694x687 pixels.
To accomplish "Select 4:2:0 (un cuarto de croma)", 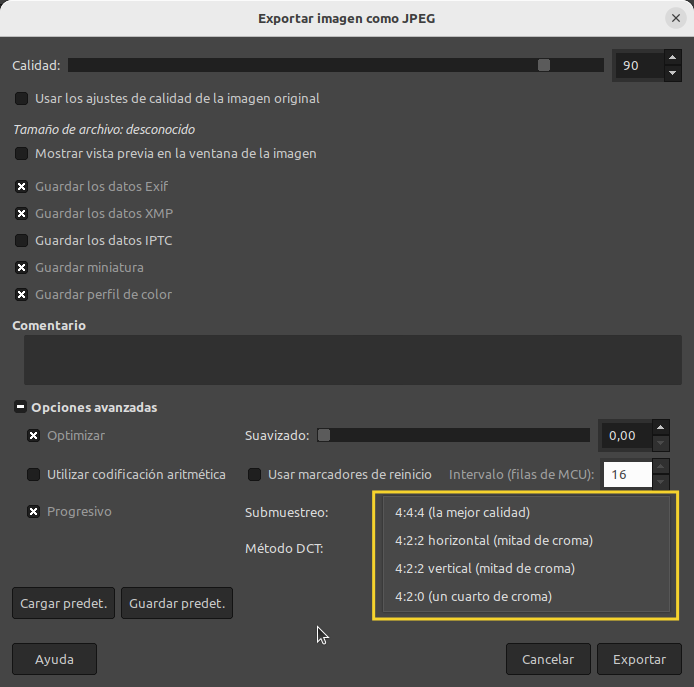I will click(473, 596).
